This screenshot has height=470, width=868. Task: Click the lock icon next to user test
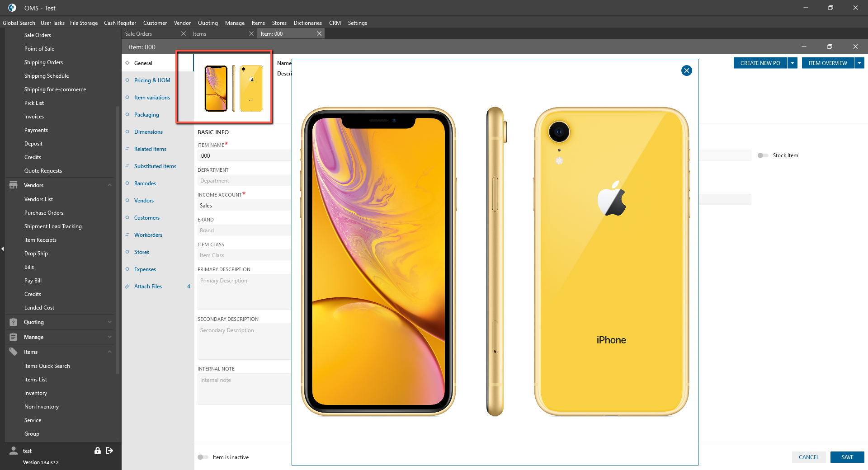pos(97,451)
